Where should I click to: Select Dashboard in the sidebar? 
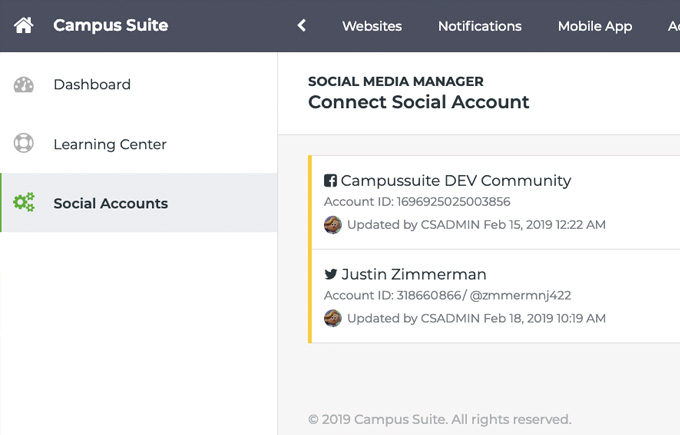[92, 85]
